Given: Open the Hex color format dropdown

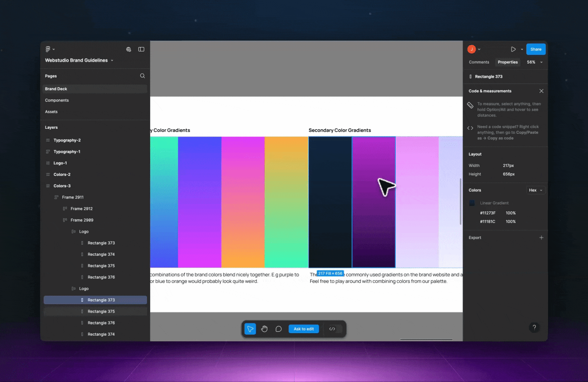Looking at the screenshot, I should click(x=535, y=190).
